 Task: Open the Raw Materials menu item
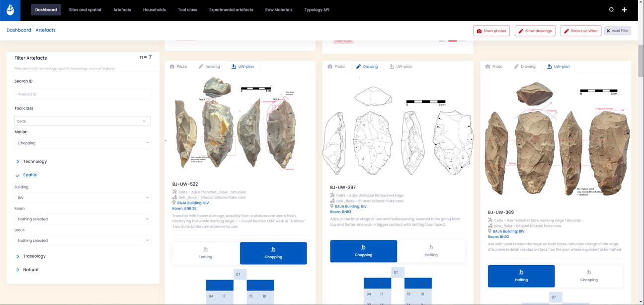(278, 10)
